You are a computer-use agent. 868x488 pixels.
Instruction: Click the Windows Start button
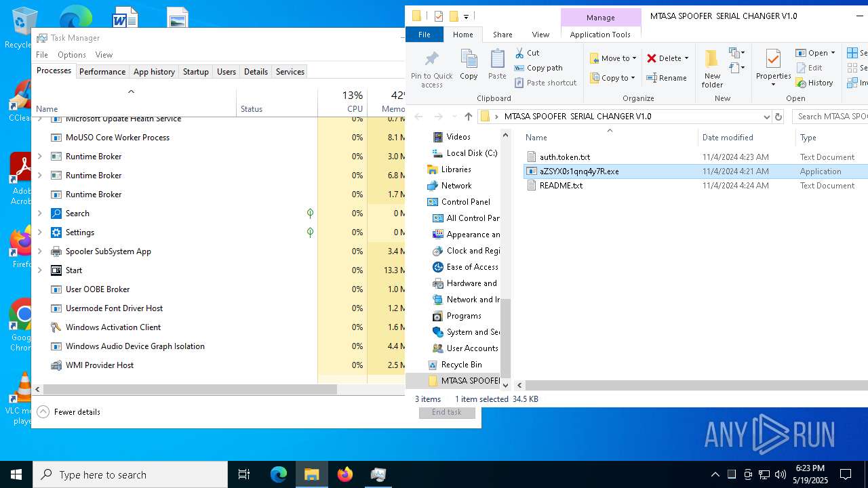coord(16,474)
